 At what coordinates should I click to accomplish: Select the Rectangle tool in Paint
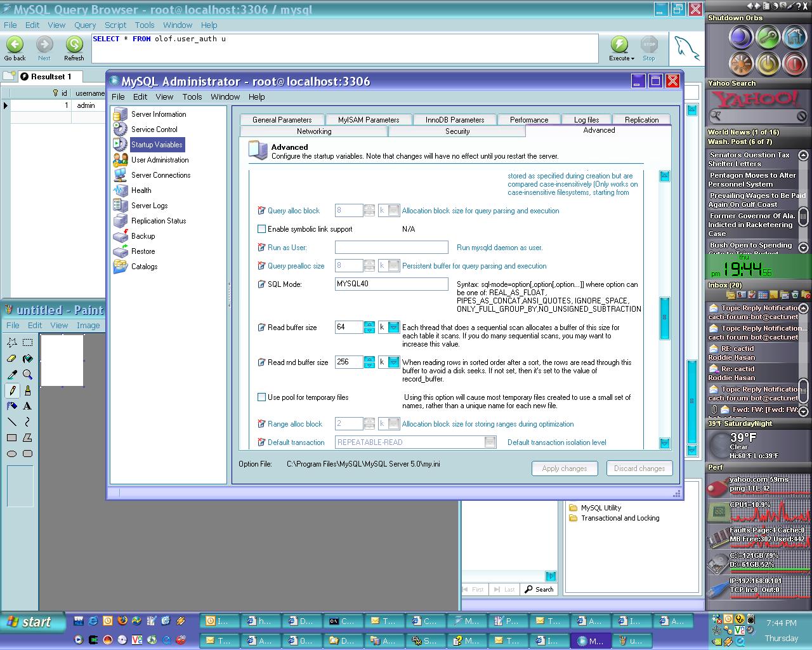pyautogui.click(x=12, y=438)
